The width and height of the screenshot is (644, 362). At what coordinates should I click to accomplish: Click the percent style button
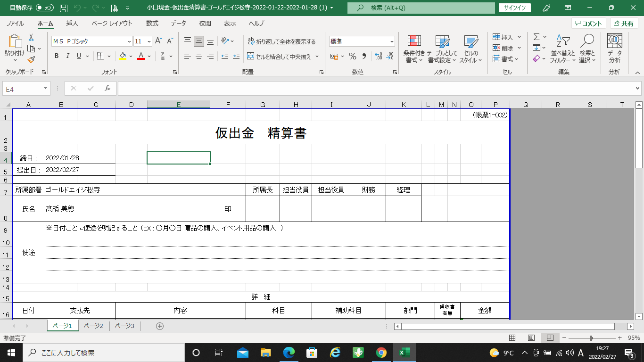pos(352,56)
